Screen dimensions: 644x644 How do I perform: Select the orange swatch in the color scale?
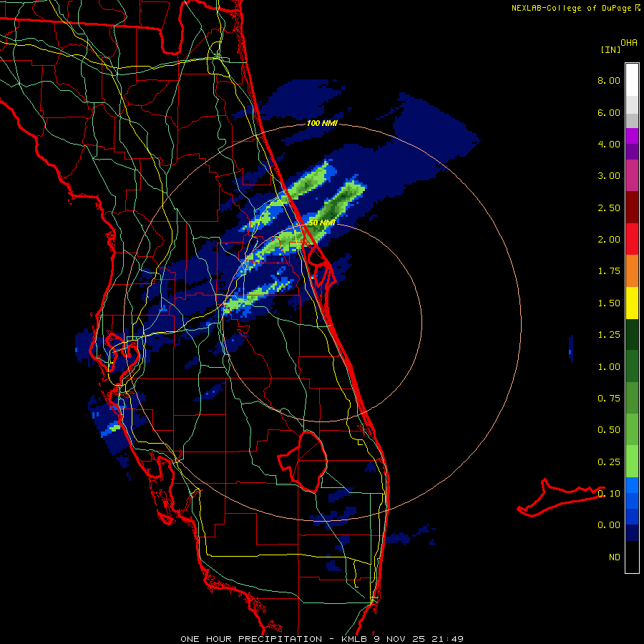pos(632,271)
